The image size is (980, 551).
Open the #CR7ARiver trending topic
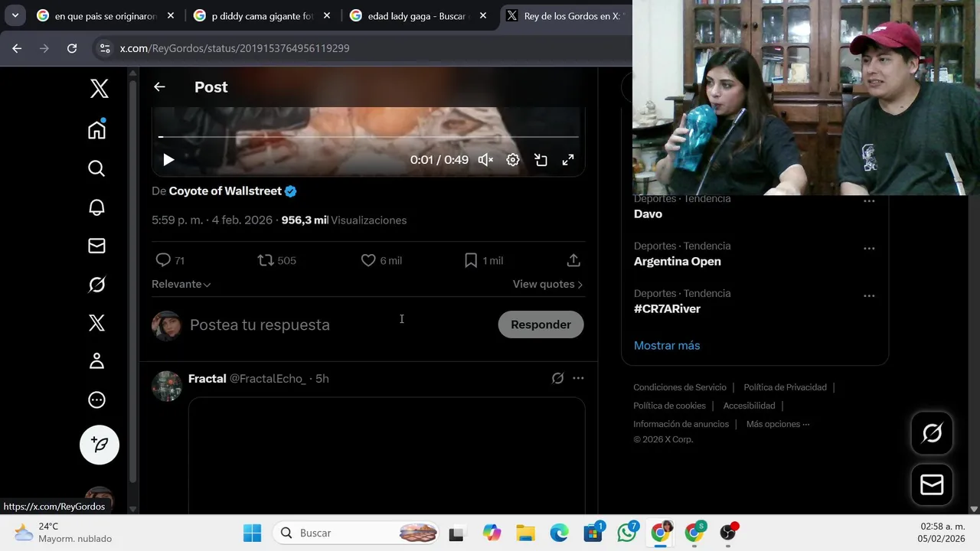click(667, 309)
